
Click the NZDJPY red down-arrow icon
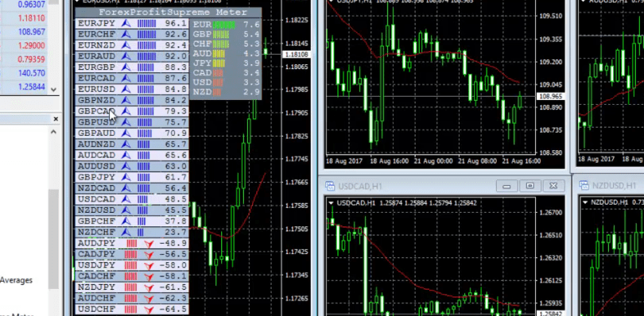coord(149,287)
